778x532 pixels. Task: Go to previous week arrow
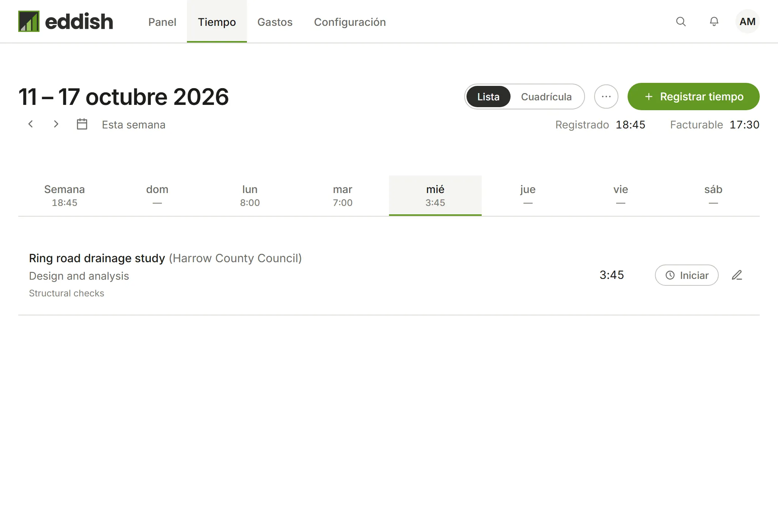31,124
